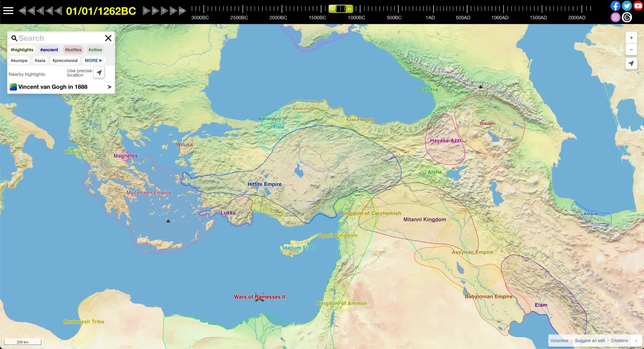
Task: Select the Assyrian Empire map label
Action: 472,252
